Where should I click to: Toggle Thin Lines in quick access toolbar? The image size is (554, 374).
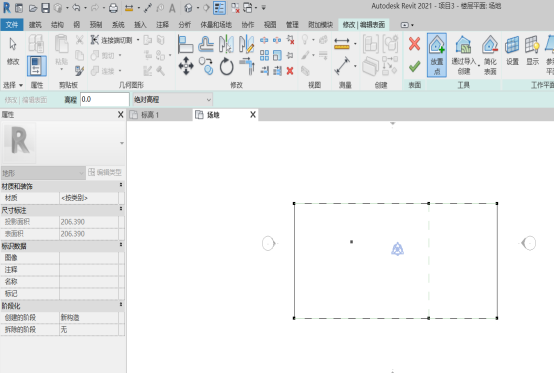click(219, 8)
